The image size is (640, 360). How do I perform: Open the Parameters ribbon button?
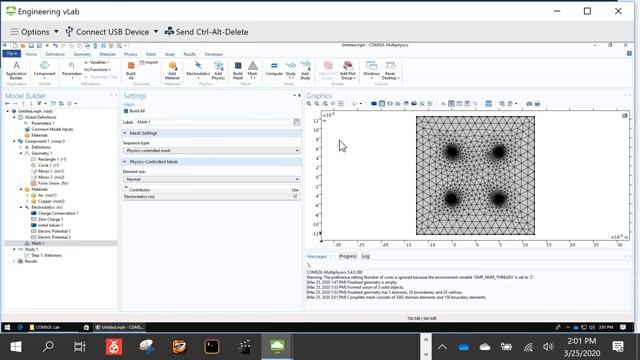pos(71,70)
